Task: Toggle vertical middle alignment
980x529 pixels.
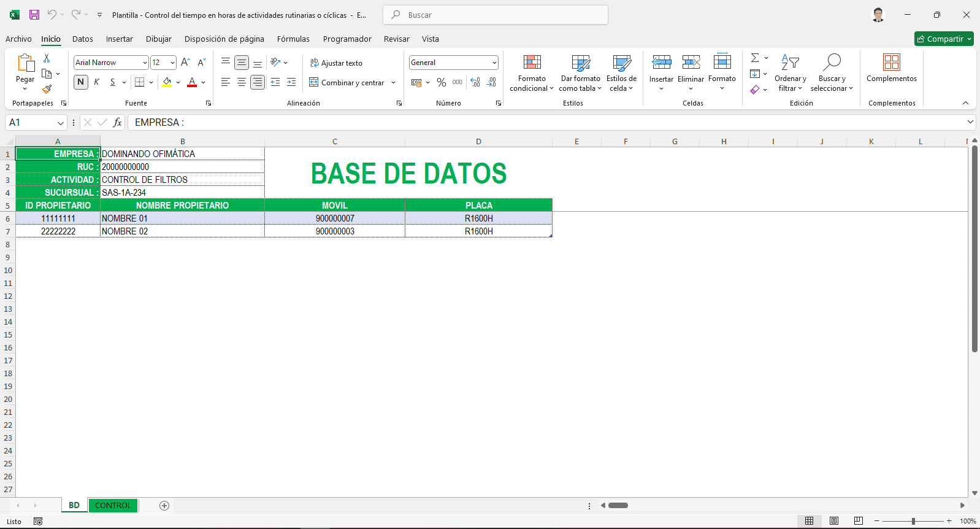Action: click(242, 63)
